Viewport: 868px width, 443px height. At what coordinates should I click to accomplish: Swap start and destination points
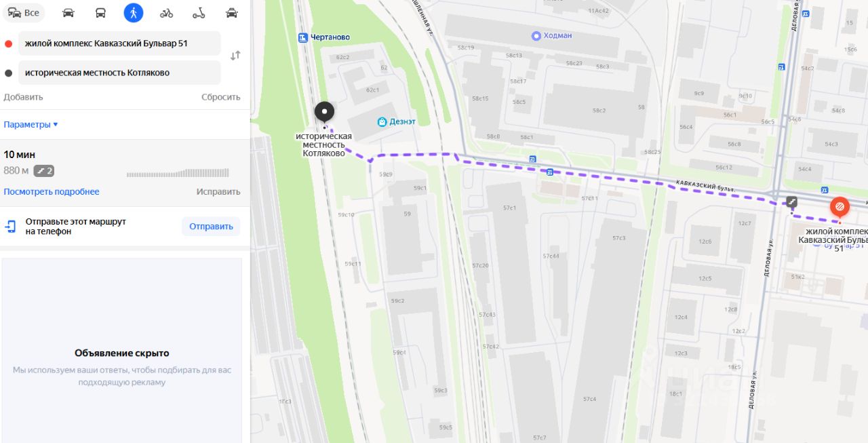pos(235,56)
